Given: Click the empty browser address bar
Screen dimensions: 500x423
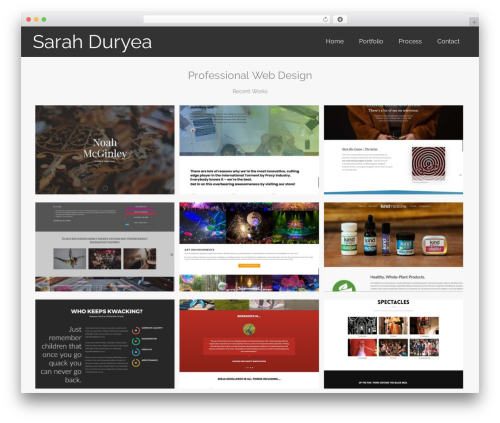Looking at the screenshot, I should 237,19.
